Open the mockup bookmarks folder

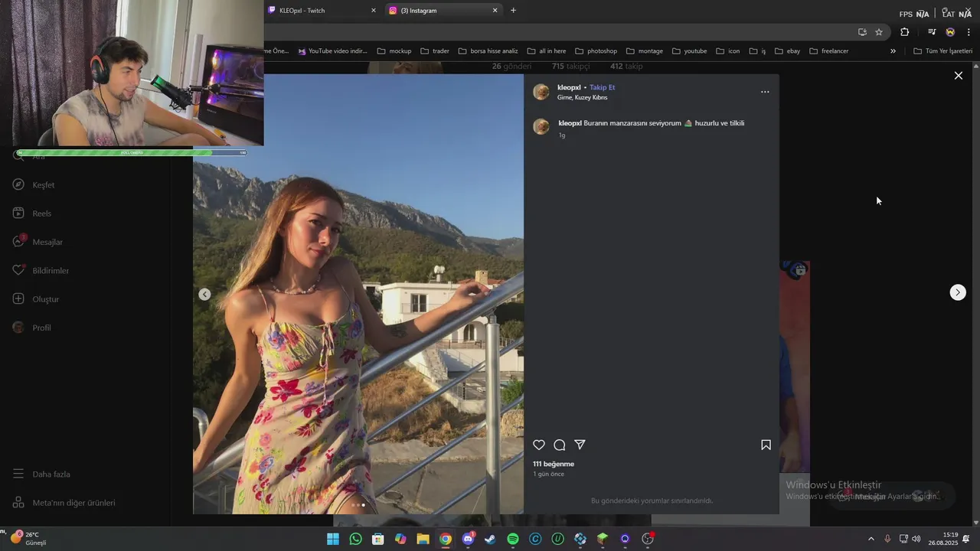click(x=394, y=51)
